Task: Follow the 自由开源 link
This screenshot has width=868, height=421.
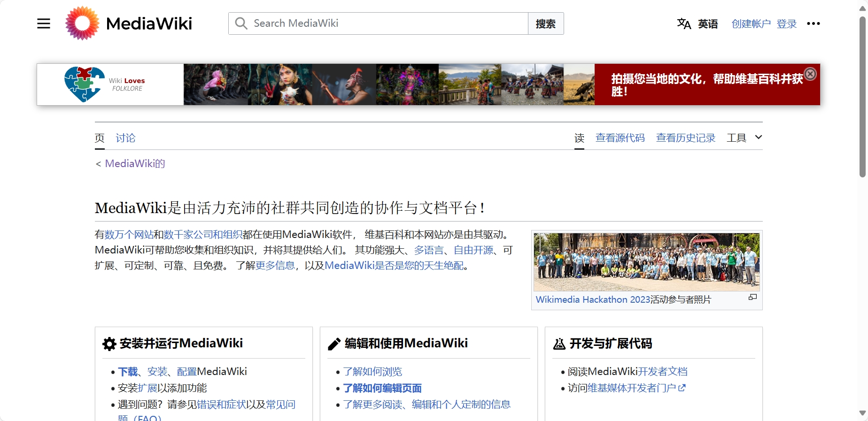Action: pos(473,250)
